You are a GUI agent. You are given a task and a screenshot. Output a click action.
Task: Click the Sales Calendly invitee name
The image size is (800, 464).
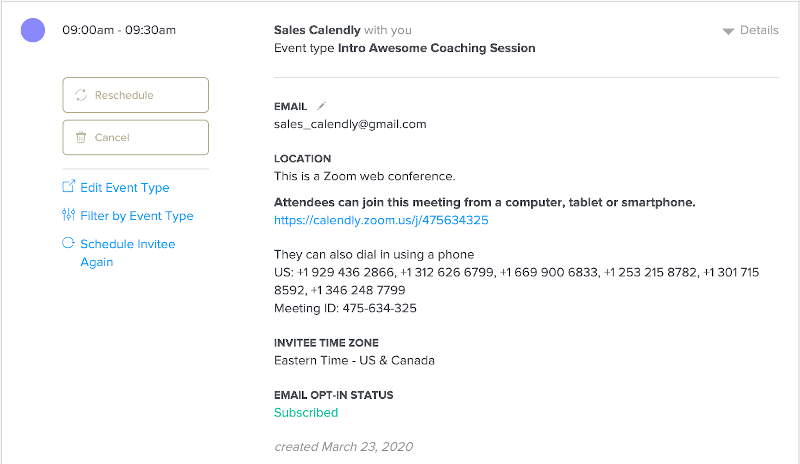(x=317, y=30)
